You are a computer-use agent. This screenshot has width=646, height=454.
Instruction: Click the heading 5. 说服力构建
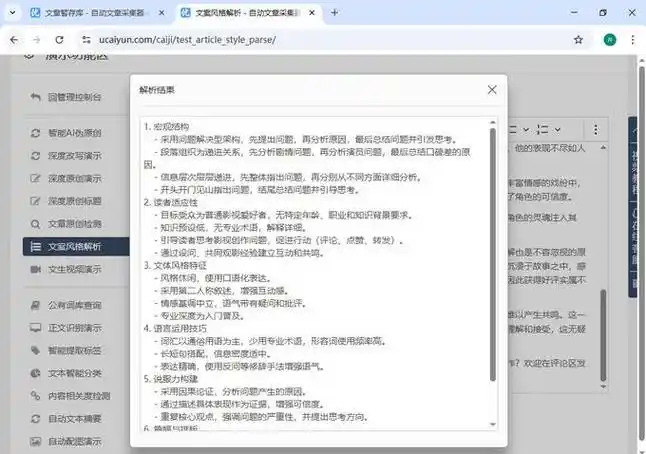(171, 379)
